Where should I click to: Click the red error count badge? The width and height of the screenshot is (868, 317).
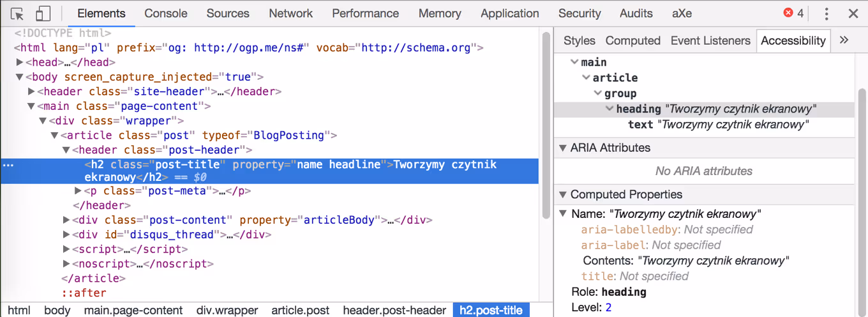tap(793, 13)
